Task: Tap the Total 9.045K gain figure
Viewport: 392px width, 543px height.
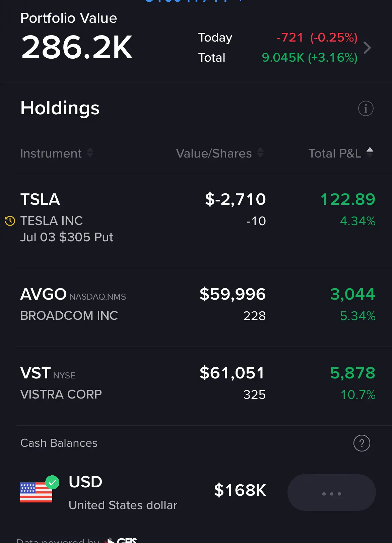Action: pyautogui.click(x=283, y=58)
